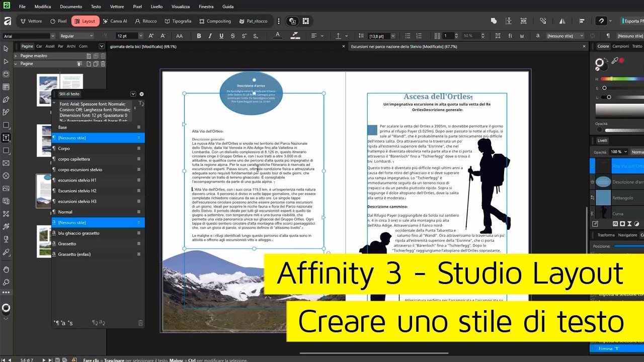
Task: Toggle italic formatting
Action: [x=210, y=36]
